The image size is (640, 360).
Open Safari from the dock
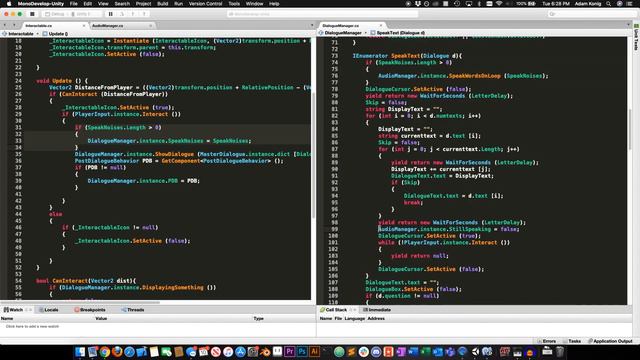point(129,351)
